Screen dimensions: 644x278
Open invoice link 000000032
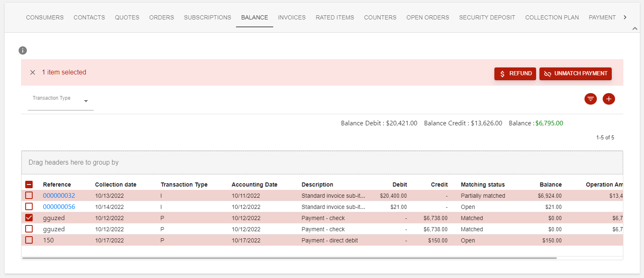coord(59,196)
